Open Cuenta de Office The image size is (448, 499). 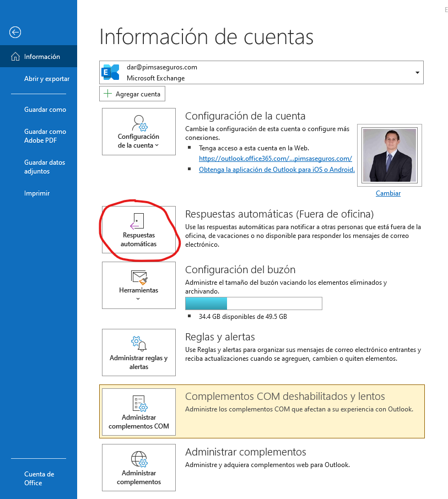click(39, 478)
